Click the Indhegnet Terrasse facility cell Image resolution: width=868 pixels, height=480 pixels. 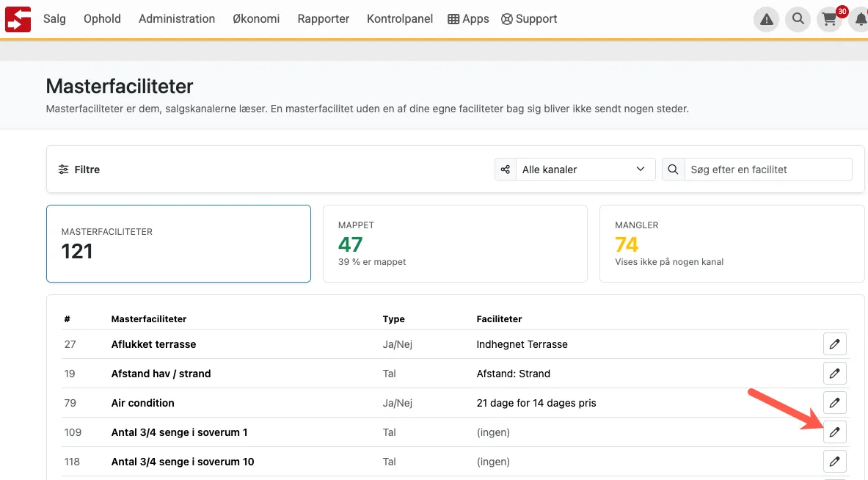point(522,344)
